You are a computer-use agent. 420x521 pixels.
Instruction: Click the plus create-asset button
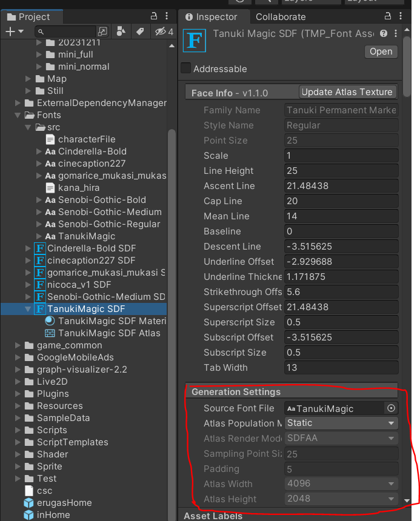[x=10, y=32]
